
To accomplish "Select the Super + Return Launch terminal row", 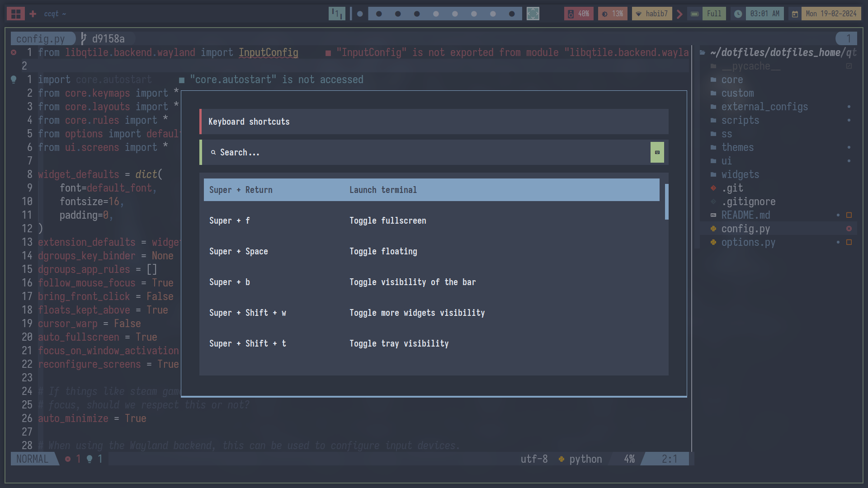I will point(431,190).
